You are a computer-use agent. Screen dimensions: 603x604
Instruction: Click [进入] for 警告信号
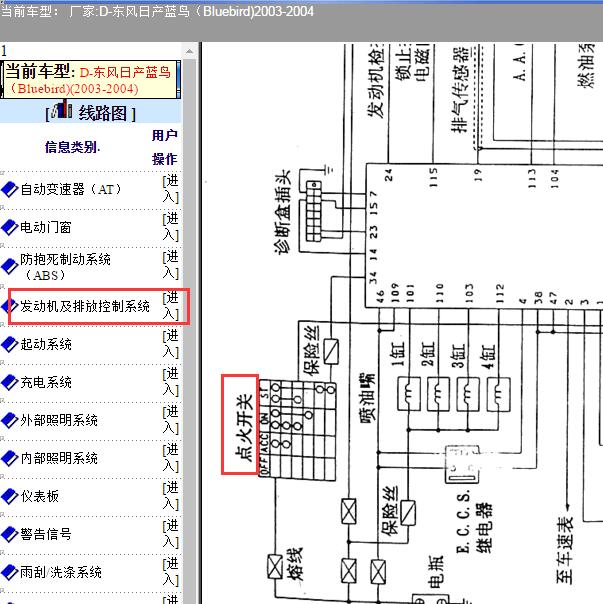(171, 534)
